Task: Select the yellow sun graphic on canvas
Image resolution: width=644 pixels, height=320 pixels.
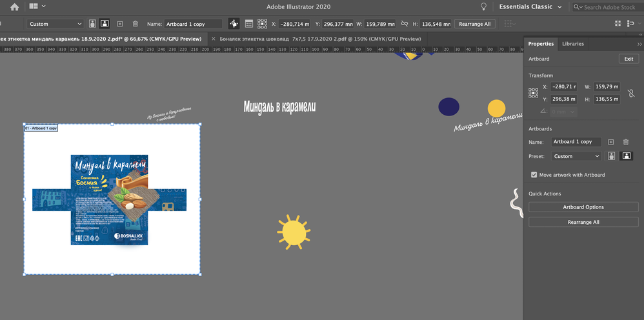Action: coord(294,232)
